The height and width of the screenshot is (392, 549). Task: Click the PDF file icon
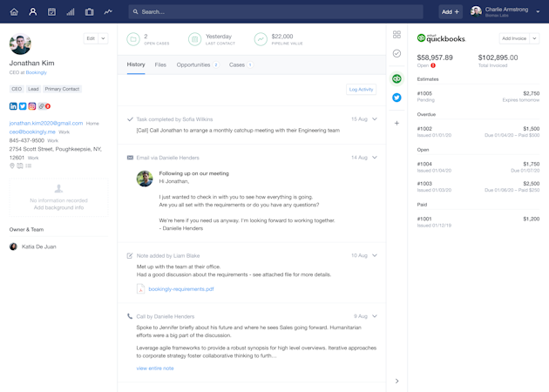click(140, 289)
